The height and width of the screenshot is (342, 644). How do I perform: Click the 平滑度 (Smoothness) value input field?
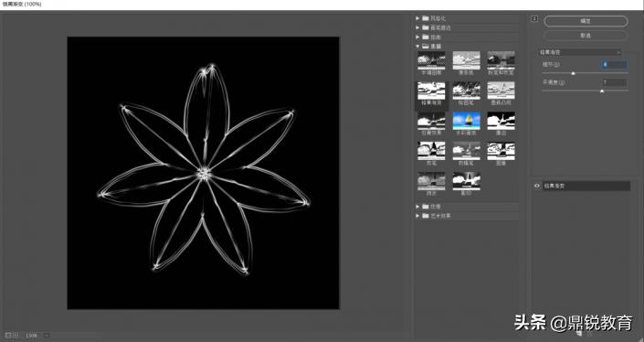[x=614, y=82]
